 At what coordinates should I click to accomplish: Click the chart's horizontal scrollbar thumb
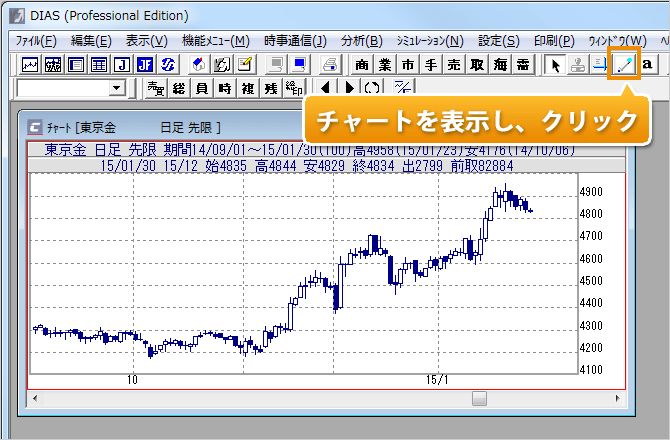click(479, 398)
